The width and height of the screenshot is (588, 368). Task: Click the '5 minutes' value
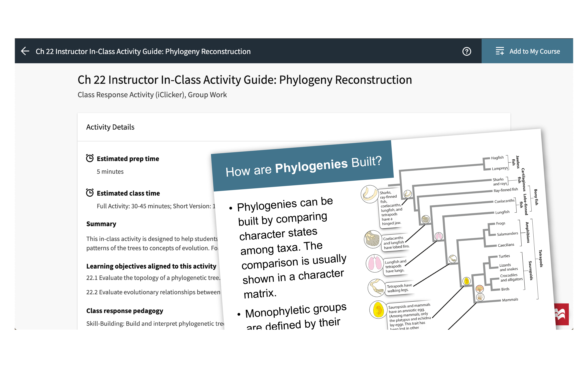coord(110,172)
